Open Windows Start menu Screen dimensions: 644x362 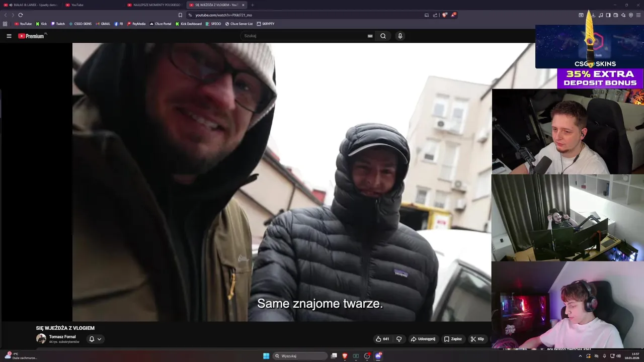pyautogui.click(x=266, y=356)
